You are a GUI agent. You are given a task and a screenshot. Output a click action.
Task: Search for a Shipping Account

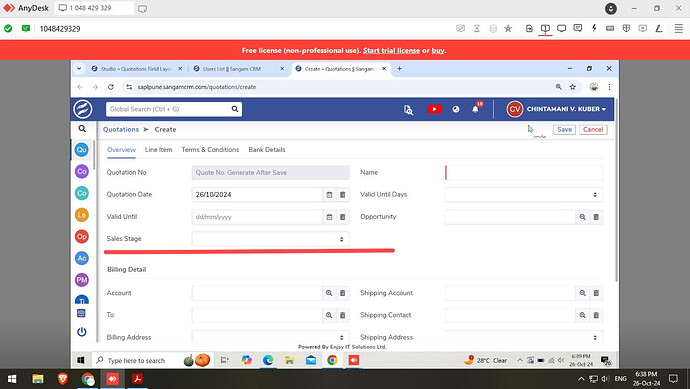pos(583,293)
